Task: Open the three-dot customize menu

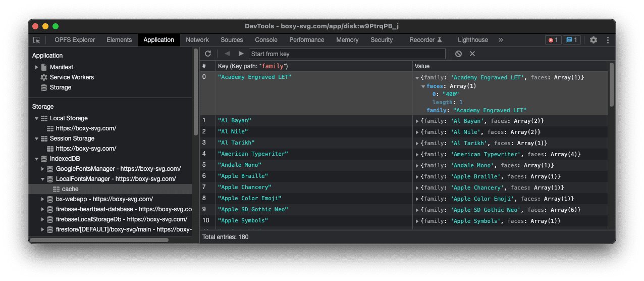Action: tap(608, 40)
